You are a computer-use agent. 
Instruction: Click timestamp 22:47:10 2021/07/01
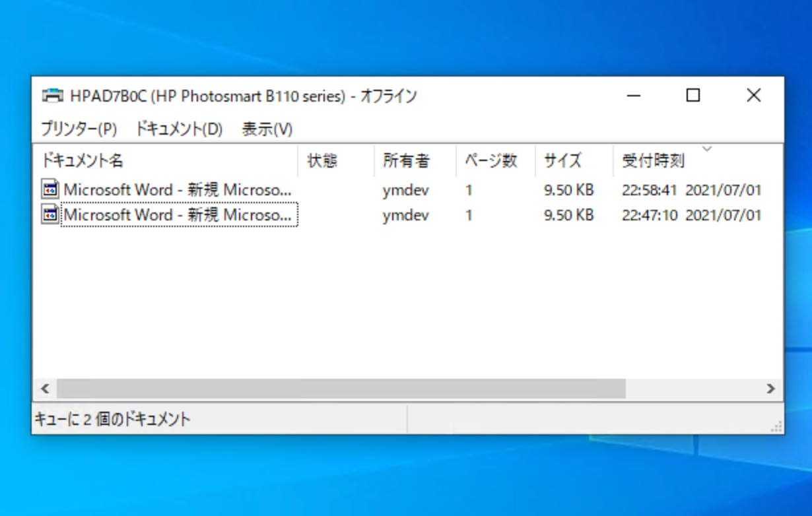(x=692, y=215)
